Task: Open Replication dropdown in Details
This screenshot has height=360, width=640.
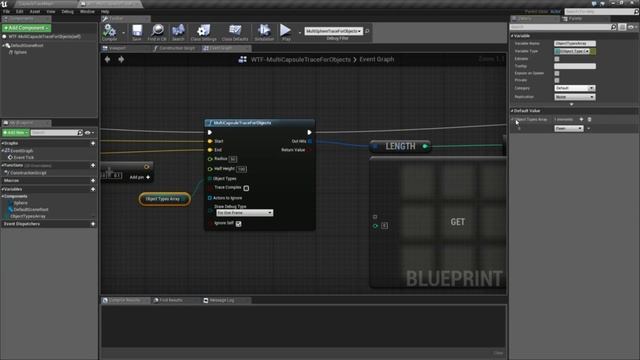Action: 575,97
